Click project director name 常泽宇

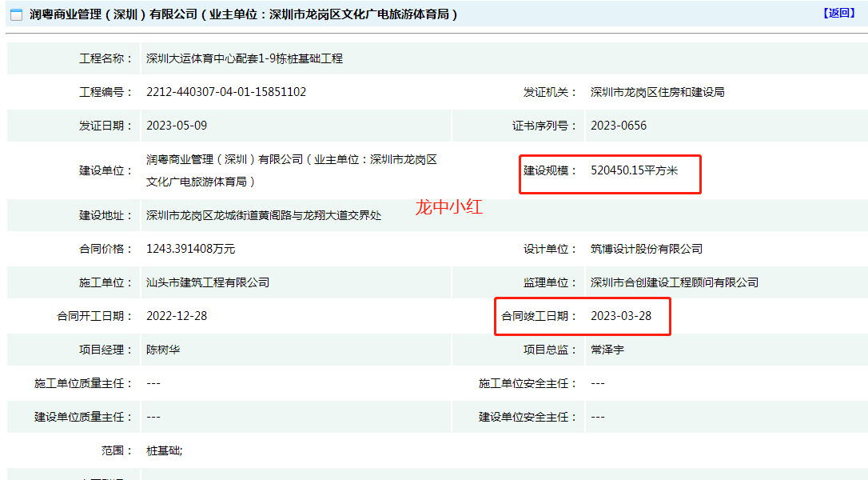point(607,350)
